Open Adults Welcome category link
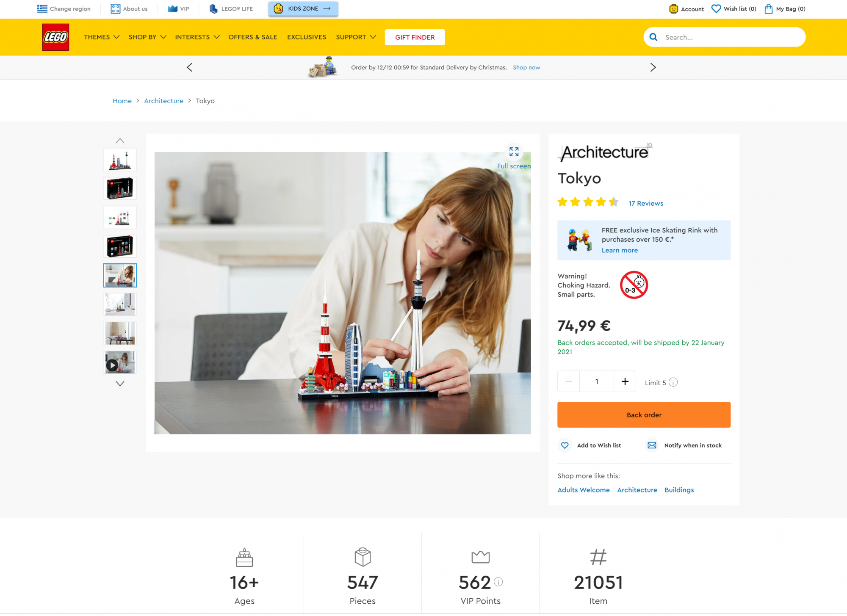The image size is (847, 616). 584,490
